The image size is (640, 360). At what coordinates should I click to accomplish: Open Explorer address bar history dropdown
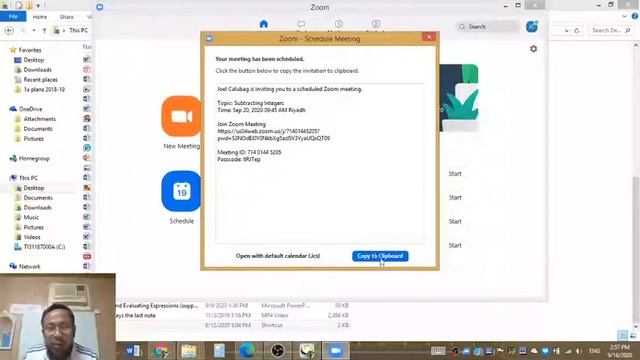coord(567,31)
